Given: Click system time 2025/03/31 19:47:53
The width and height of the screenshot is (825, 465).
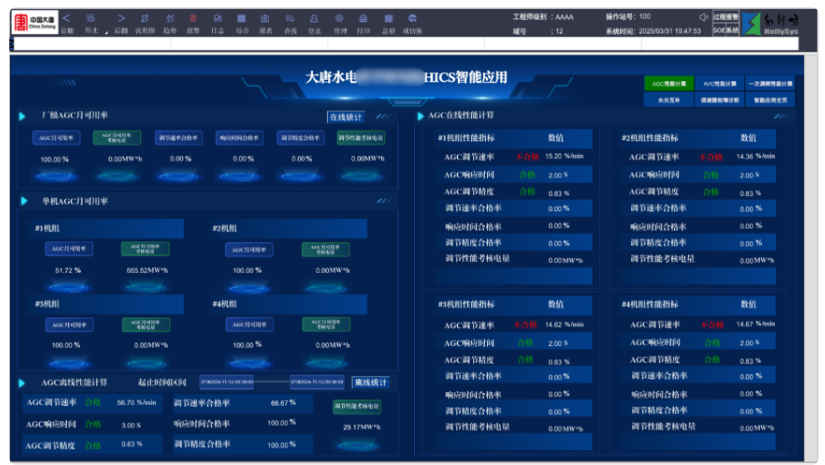Looking at the screenshot, I should [670, 31].
